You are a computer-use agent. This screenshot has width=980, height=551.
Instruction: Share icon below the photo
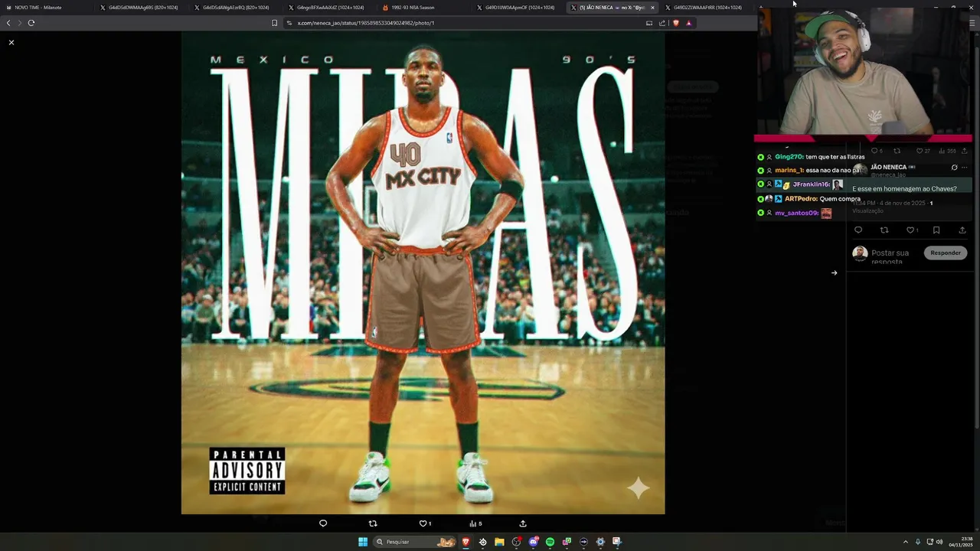pyautogui.click(x=523, y=523)
